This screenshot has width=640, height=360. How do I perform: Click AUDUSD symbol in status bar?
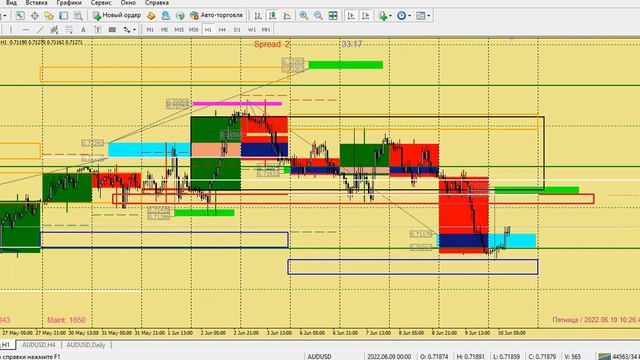point(319,356)
